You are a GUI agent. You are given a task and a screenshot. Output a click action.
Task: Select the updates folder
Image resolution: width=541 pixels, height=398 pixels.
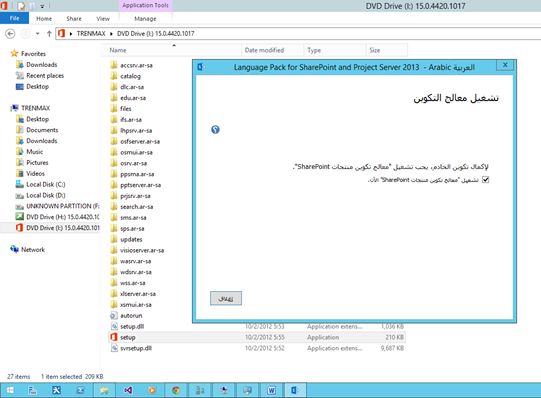point(131,239)
